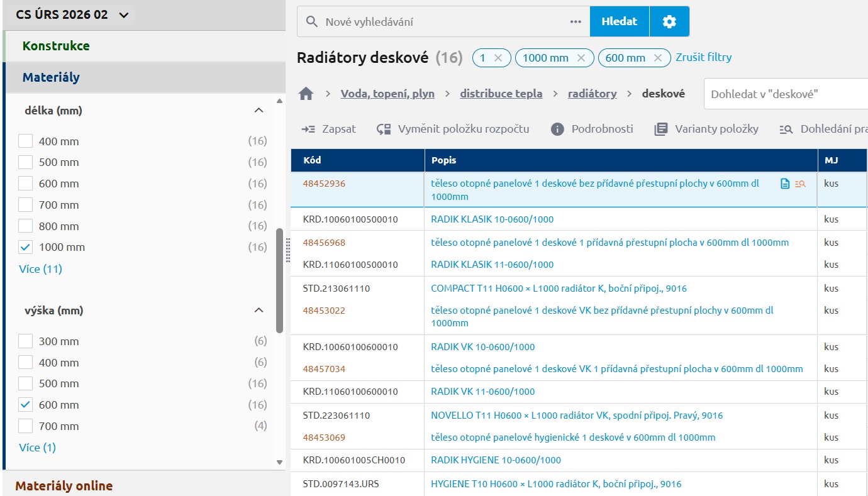Select code 48453022
This screenshot has height=496, width=868.
pyautogui.click(x=324, y=311)
